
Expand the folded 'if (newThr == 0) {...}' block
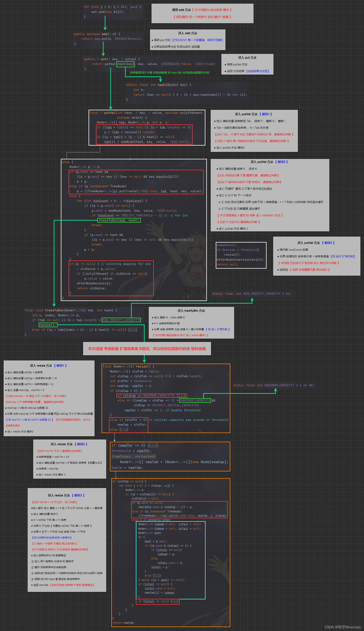click(x=153, y=445)
